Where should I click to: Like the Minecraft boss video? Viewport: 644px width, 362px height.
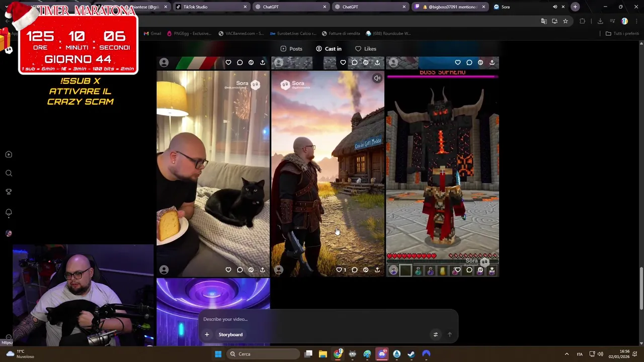[457, 270]
